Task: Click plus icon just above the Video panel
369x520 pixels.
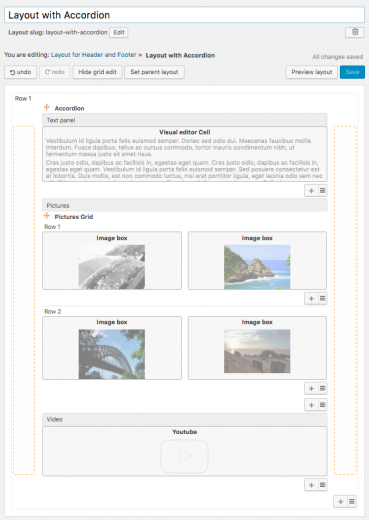Action: [x=311, y=405]
